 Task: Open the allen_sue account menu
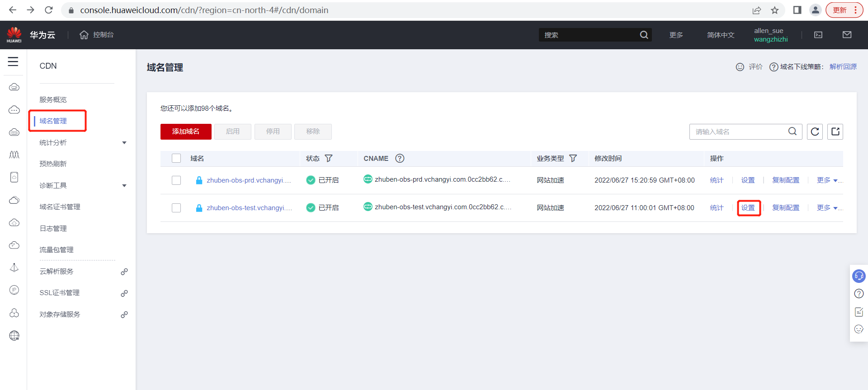[770, 35]
